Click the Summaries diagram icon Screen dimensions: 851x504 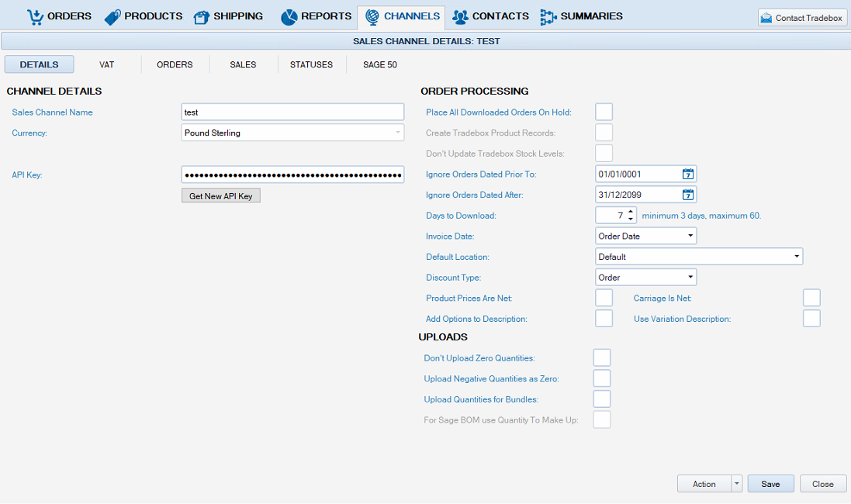pyautogui.click(x=548, y=16)
